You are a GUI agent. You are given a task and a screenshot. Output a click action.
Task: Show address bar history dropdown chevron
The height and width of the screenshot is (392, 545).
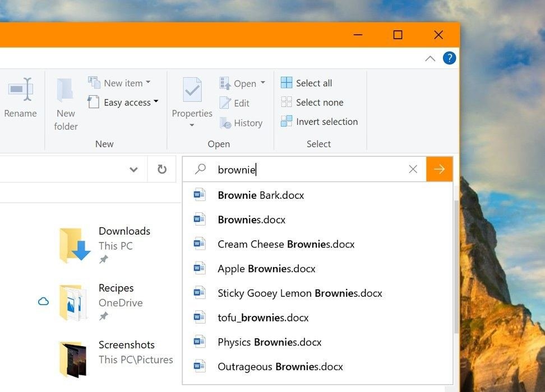pos(133,170)
